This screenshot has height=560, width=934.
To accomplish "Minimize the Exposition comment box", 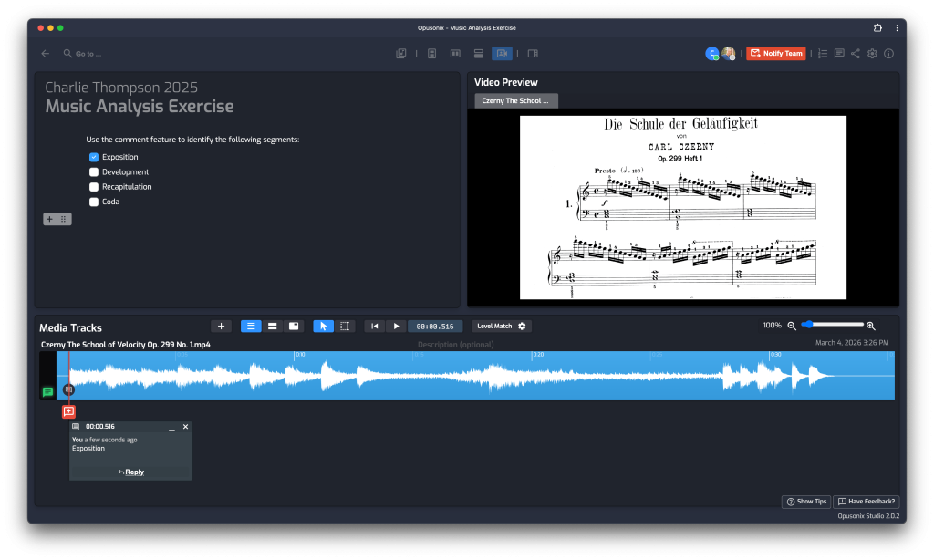I will [171, 427].
